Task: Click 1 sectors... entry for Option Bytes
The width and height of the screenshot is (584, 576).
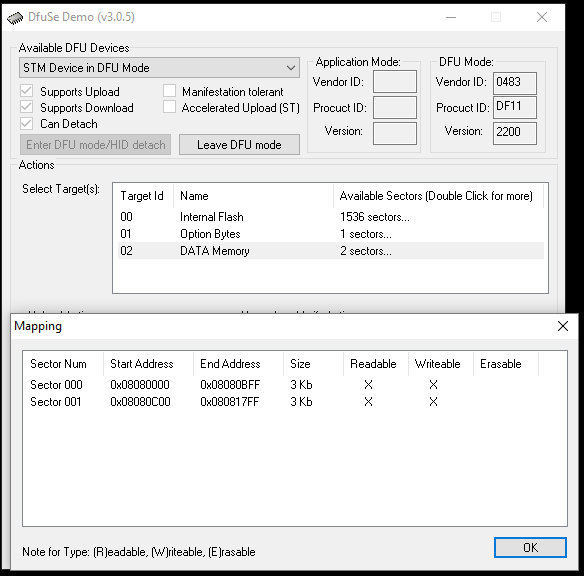Action: tap(366, 234)
